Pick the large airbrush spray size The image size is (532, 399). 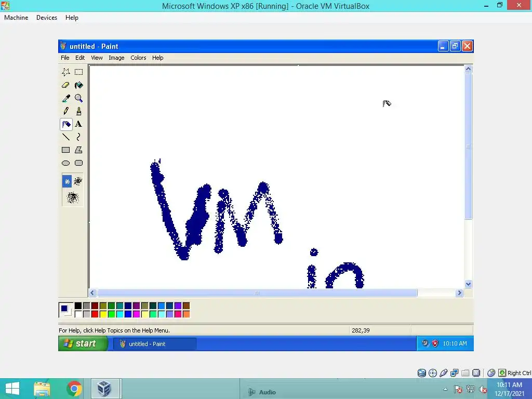tap(73, 197)
